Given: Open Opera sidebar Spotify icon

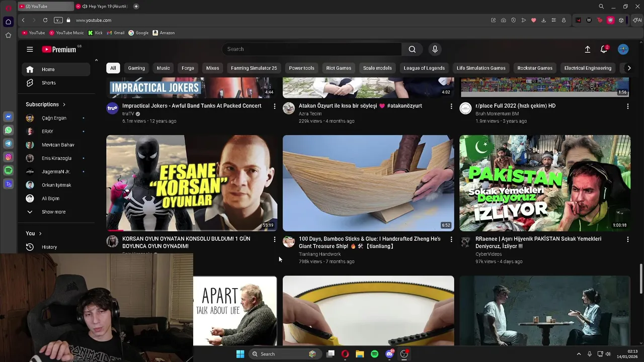Looking at the screenshot, I should (x=8, y=171).
